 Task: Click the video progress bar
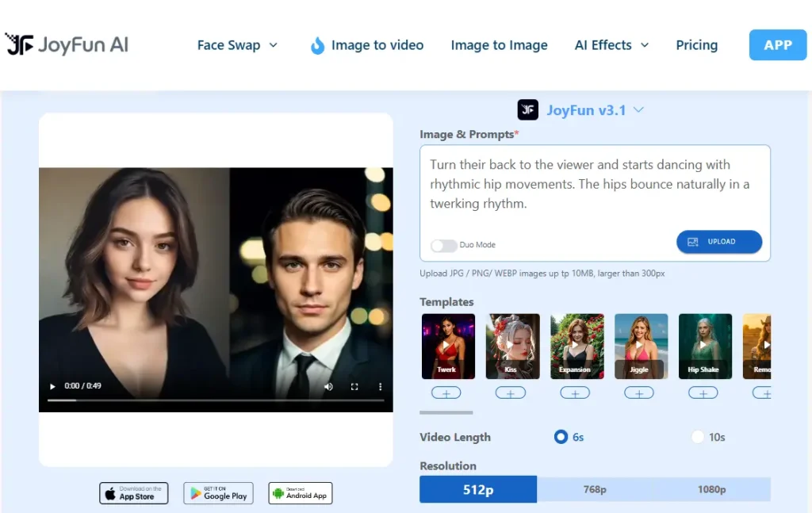tap(216, 400)
